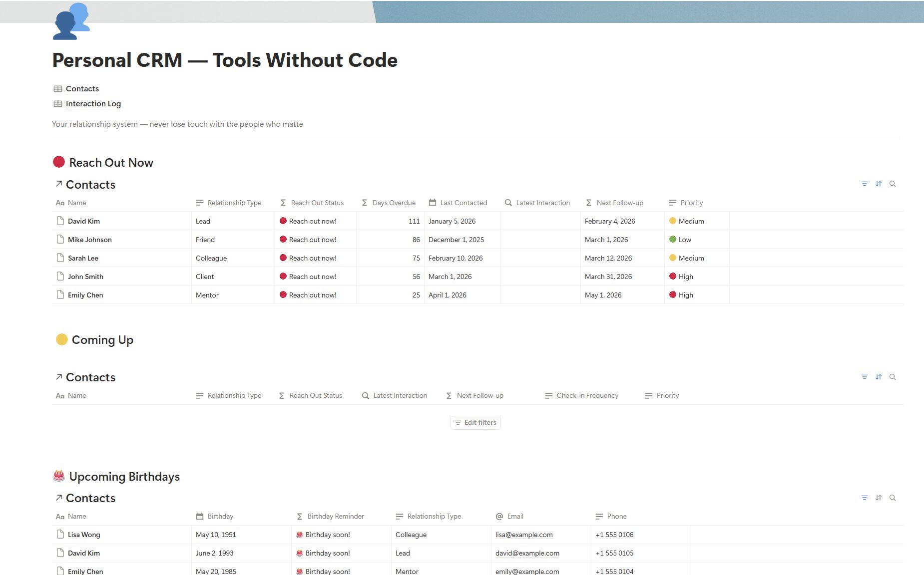Click the February 4, 2026 follow-up cell
Image resolution: width=924 pixels, height=575 pixels.
(622, 221)
